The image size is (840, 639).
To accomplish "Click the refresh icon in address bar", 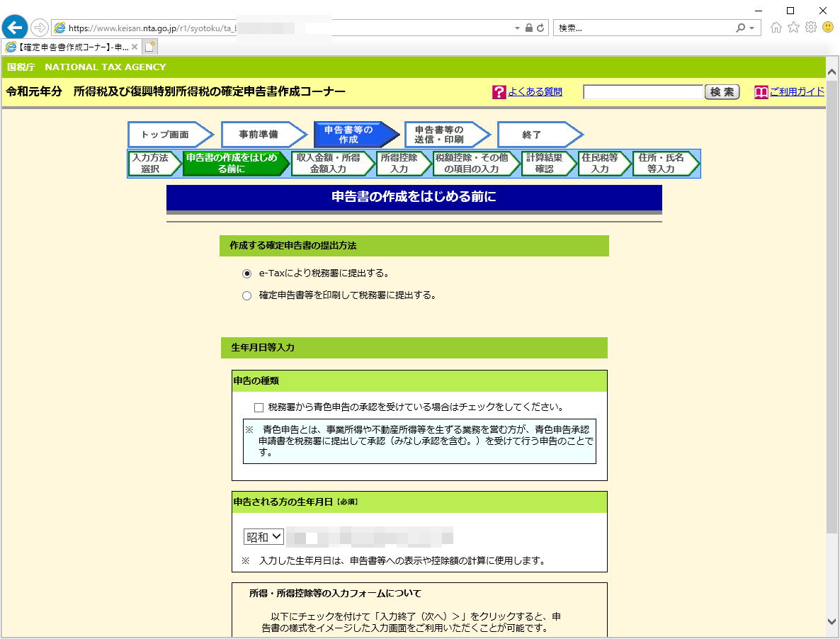I will point(540,28).
